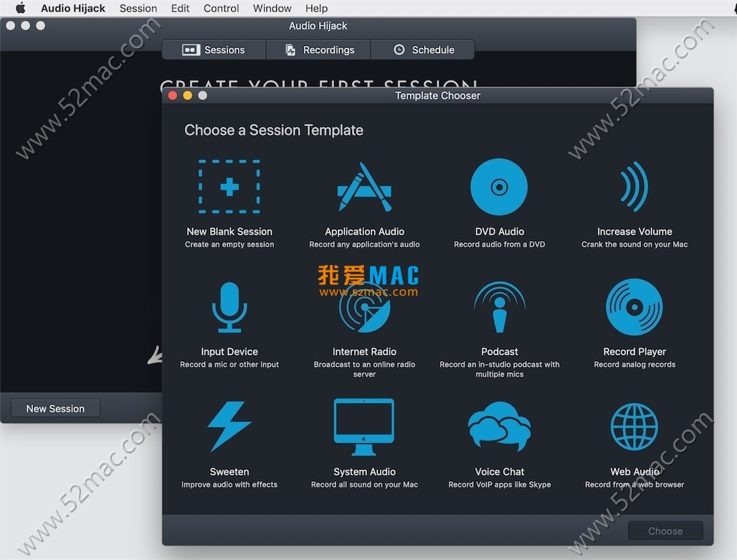Image resolution: width=737 pixels, height=560 pixels.
Task: Click the 'Application Audio' label
Action: [x=364, y=231]
